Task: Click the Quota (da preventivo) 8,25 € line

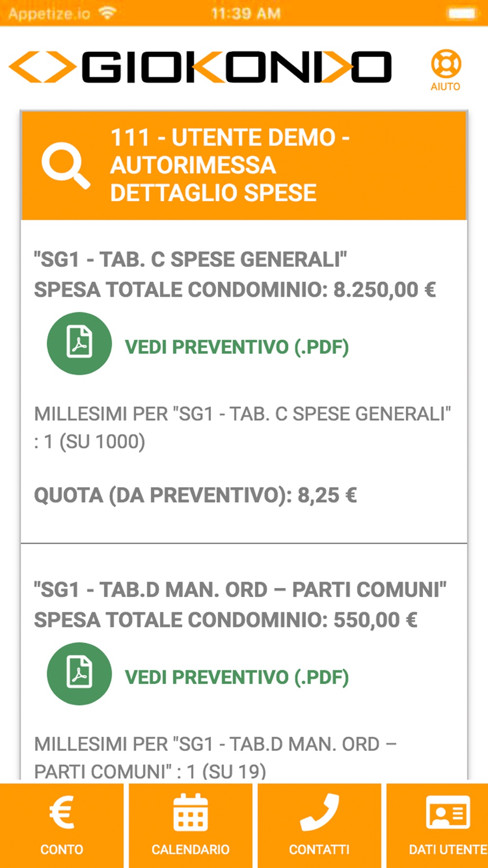Action: point(195,496)
